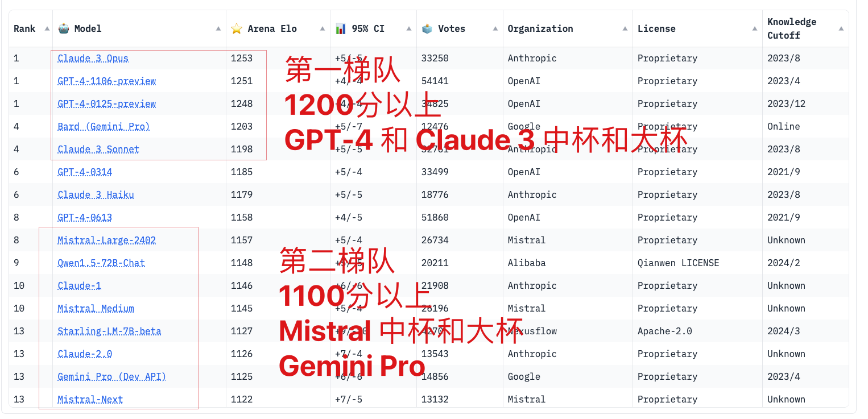Image resolution: width=868 pixels, height=419 pixels.
Task: Select the Elo score 1253
Action: pos(242,58)
